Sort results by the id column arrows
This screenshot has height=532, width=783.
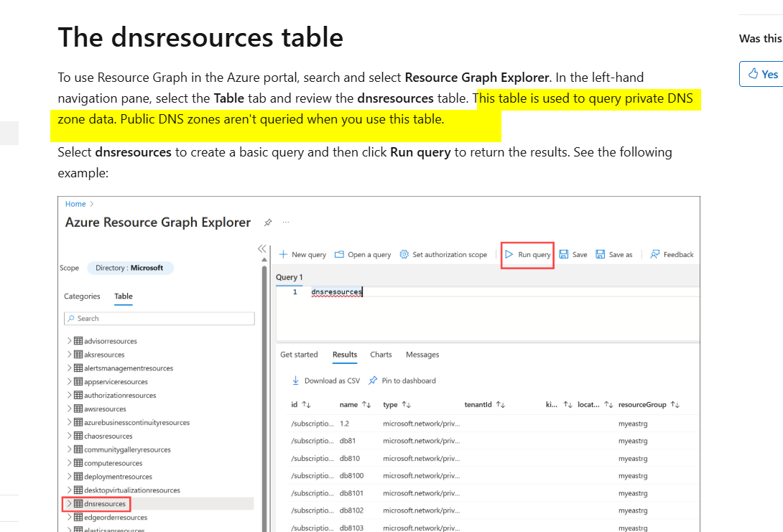306,405
